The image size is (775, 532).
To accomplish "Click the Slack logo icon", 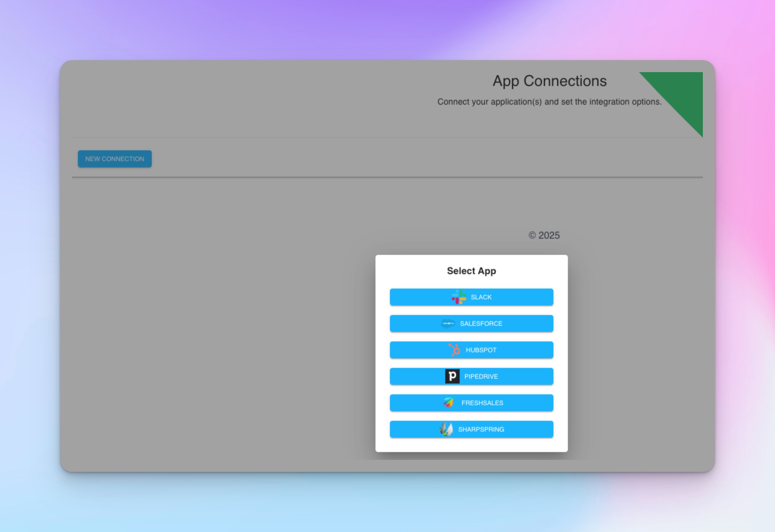I will pyautogui.click(x=459, y=297).
